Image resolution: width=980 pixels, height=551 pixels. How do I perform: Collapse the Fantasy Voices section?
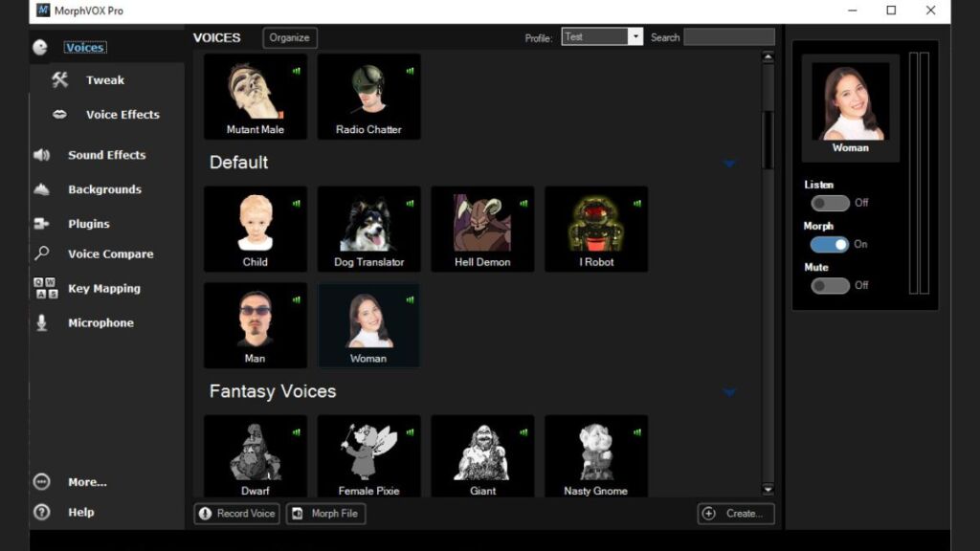coord(729,392)
